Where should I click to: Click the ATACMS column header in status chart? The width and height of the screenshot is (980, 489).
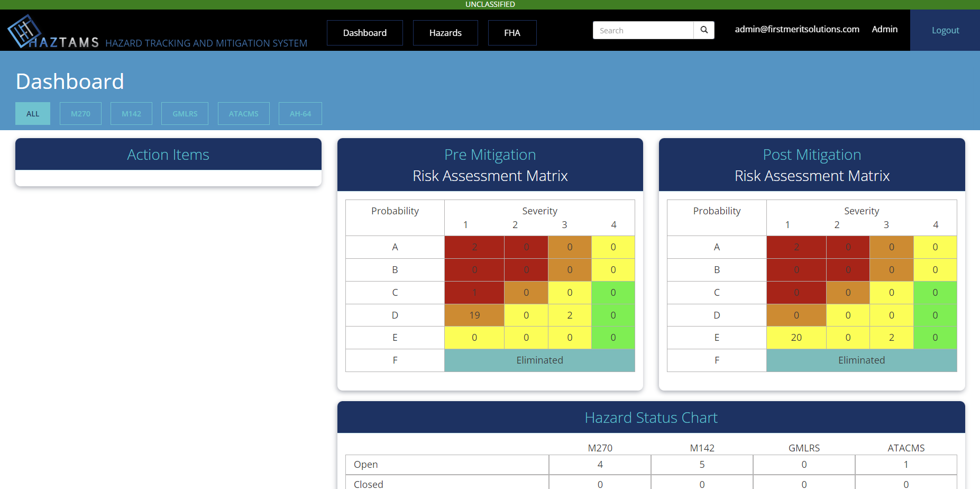[906, 448]
